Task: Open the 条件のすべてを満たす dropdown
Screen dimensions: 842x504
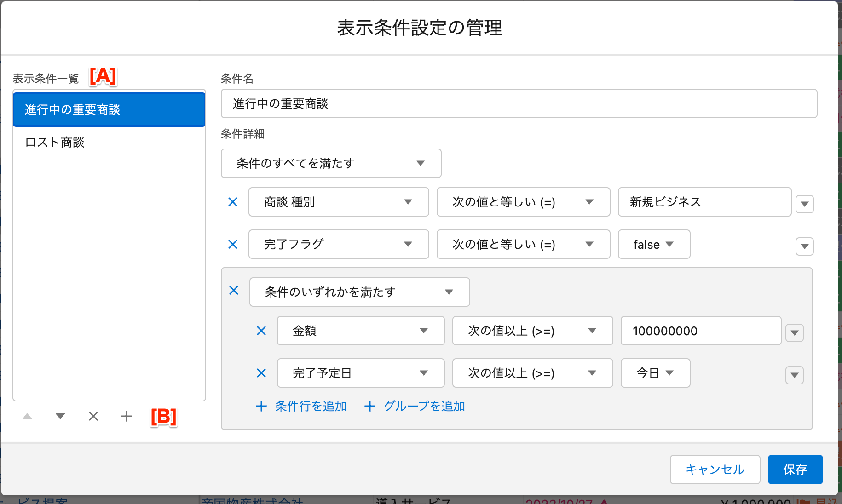Action: point(331,163)
